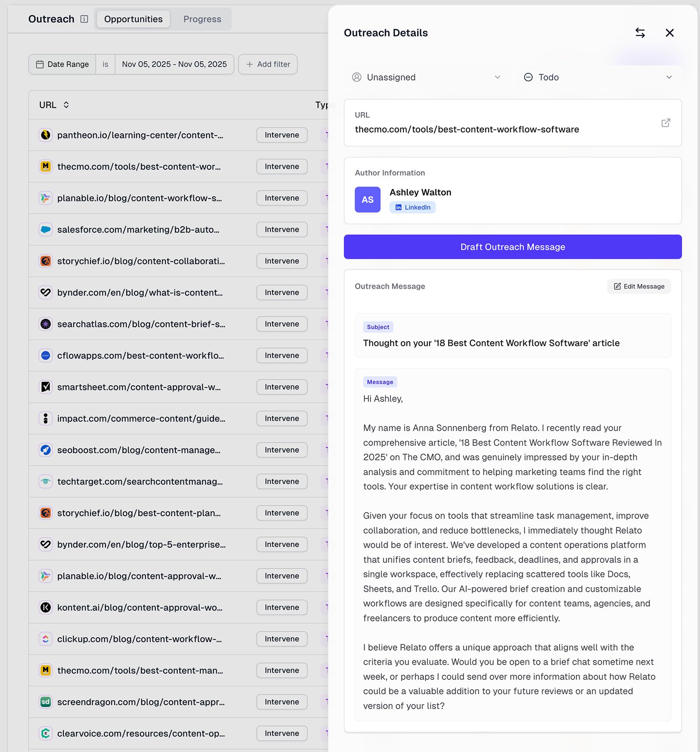Click Edit Message in the Outreach Message panel
Viewport: 700px width, 752px height.
click(638, 286)
